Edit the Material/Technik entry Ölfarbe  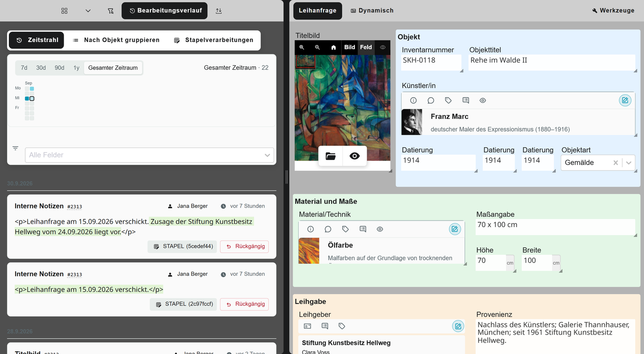point(455,229)
